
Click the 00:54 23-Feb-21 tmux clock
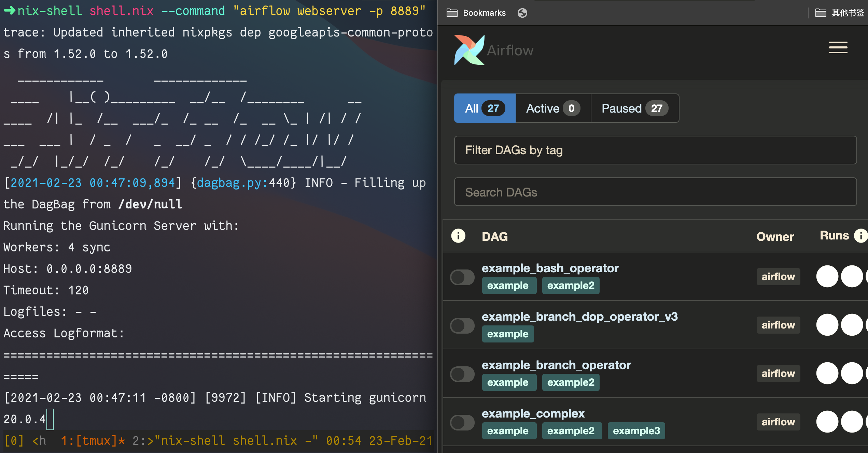point(379,441)
